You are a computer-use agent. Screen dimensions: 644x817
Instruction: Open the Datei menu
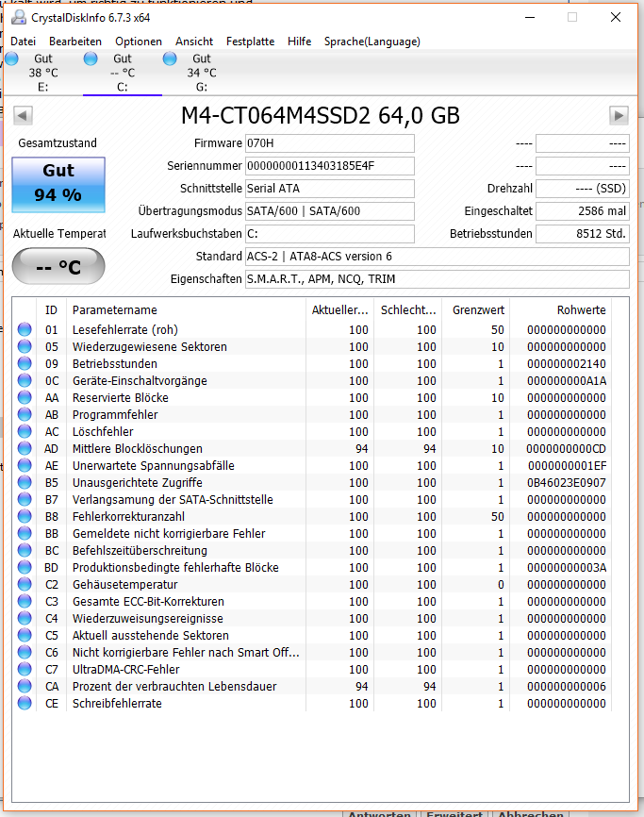[23, 42]
